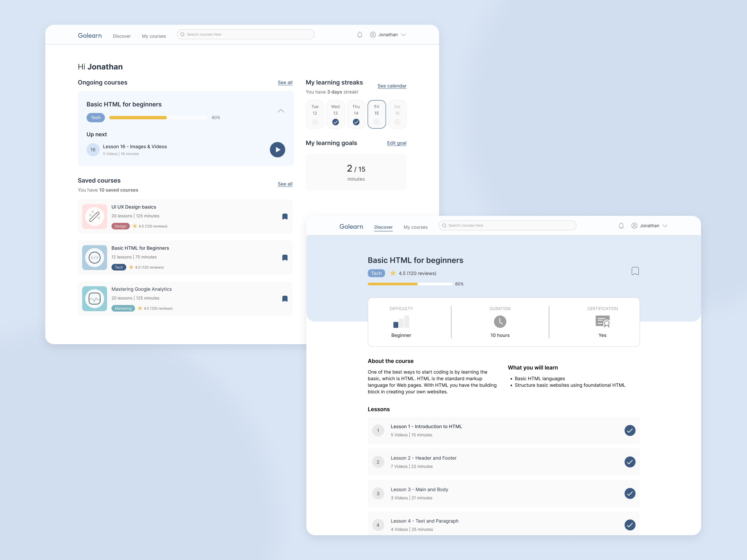Bookmark the Basic HTML course detail page
This screenshot has width=747, height=560.
point(635,271)
